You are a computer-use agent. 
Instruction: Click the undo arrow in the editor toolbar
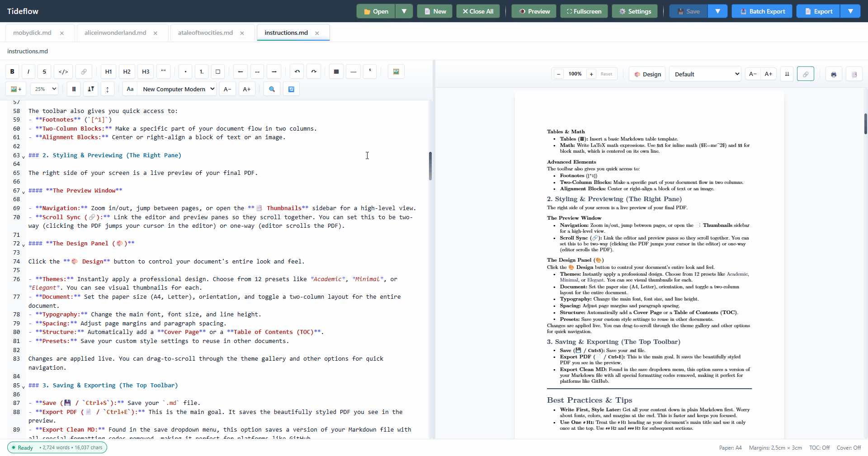coord(297,71)
